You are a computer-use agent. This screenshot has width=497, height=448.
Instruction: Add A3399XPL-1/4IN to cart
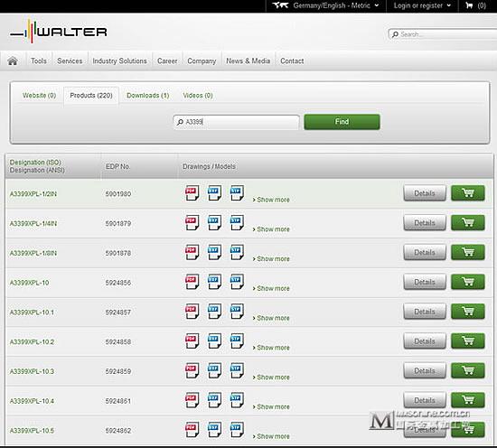pyautogui.click(x=468, y=222)
